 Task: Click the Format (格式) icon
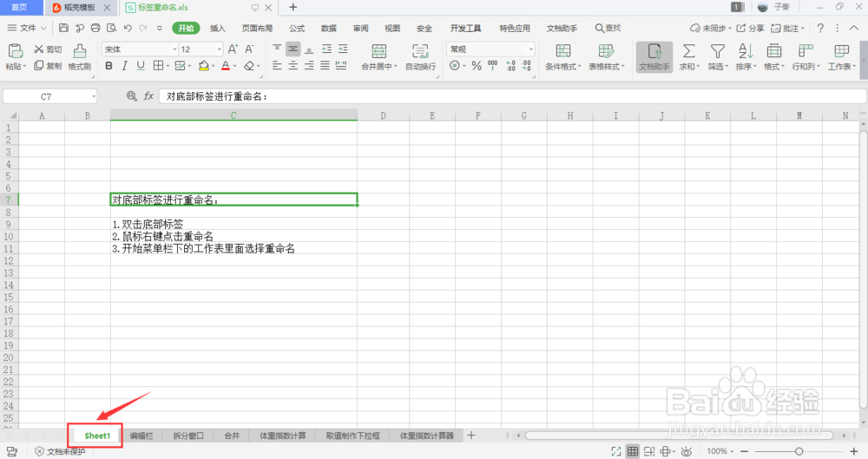point(774,51)
